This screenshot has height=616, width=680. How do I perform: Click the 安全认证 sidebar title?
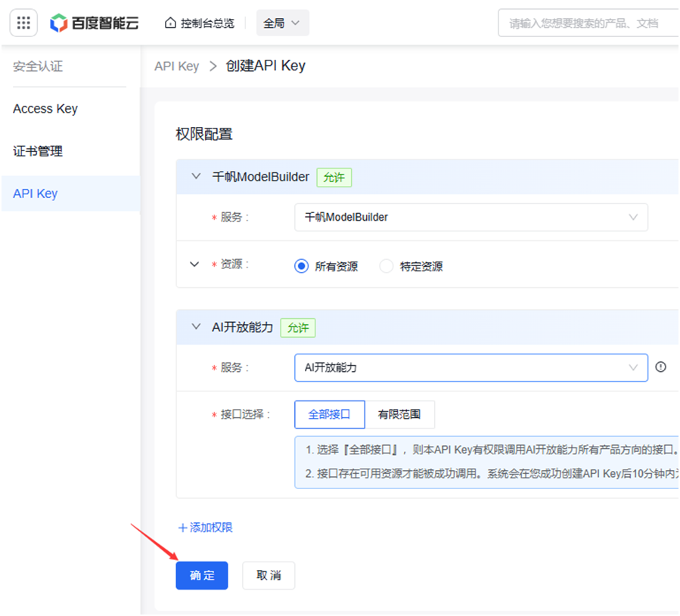click(x=38, y=67)
